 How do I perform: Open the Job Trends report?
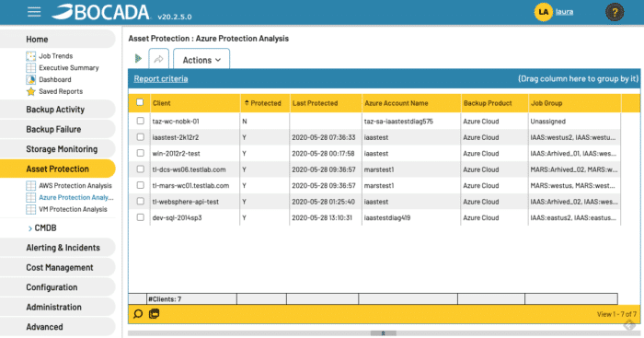click(56, 56)
